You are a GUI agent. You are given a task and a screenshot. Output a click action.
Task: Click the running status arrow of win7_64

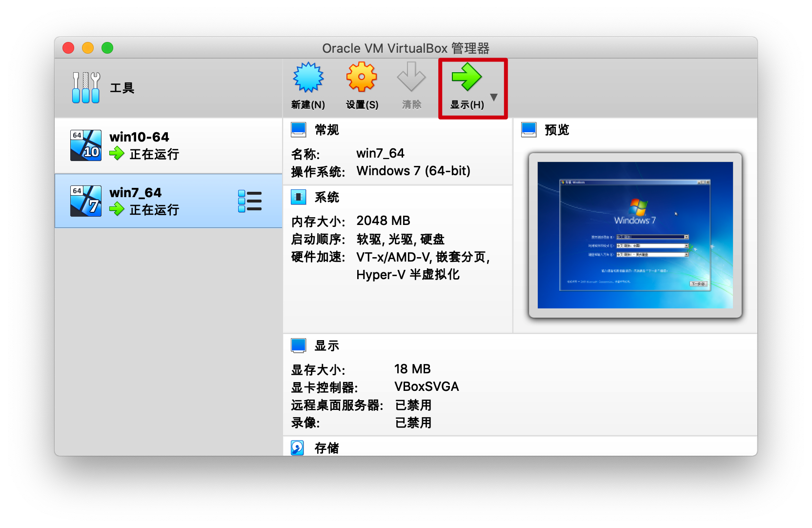[117, 209]
